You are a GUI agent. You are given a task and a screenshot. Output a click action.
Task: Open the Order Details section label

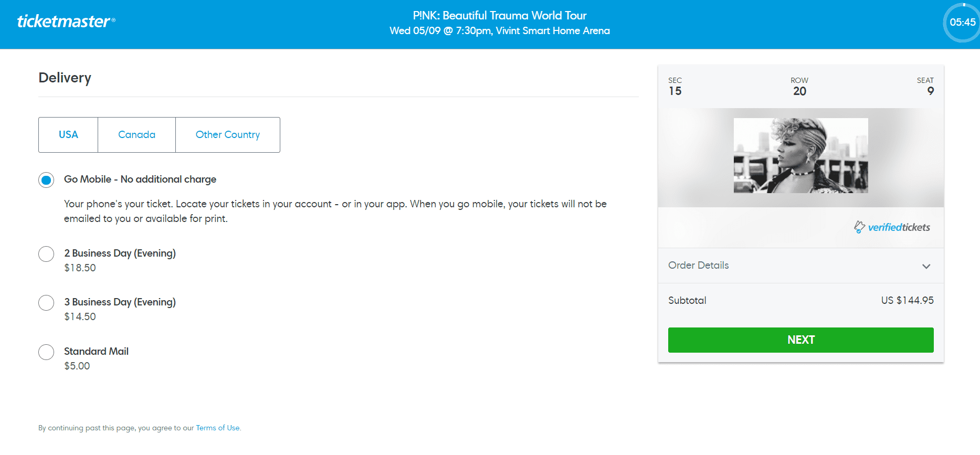pos(698,266)
